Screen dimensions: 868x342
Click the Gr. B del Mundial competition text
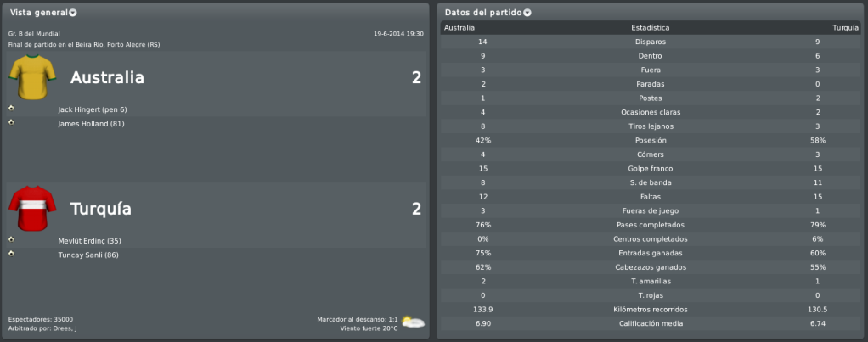tap(34, 34)
